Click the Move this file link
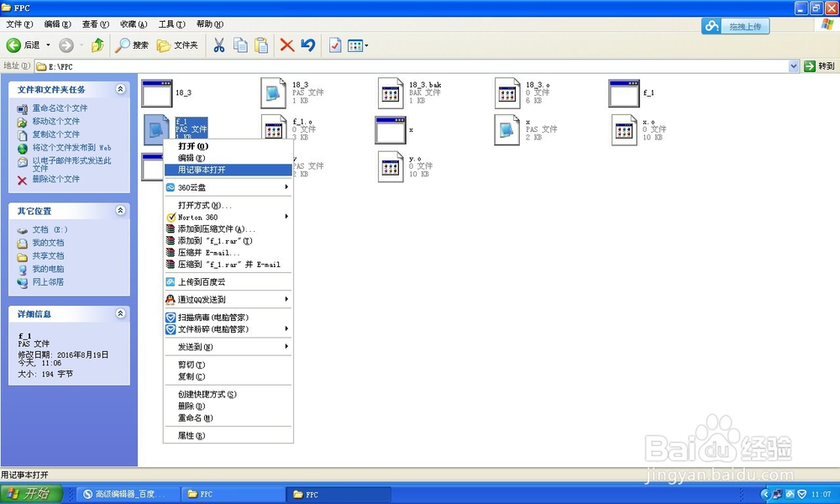This screenshot has width=840, height=504. (55, 122)
